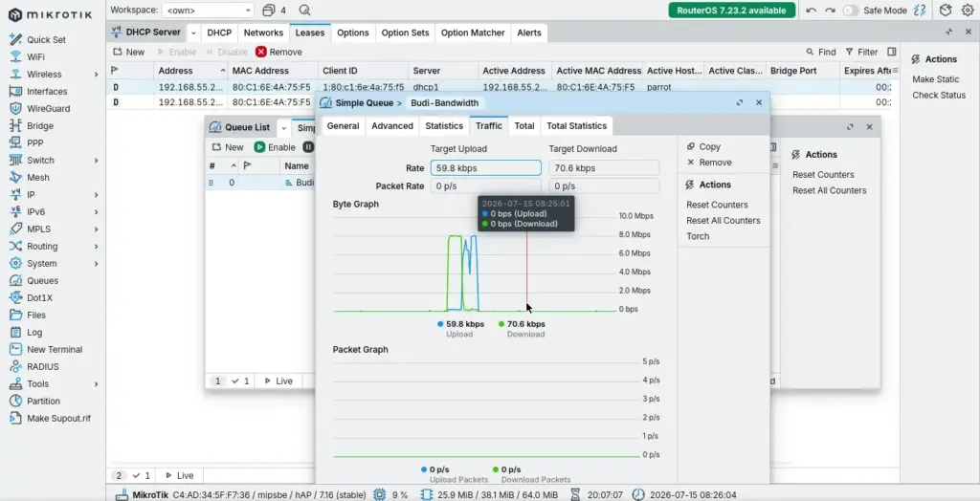Sort by the MAC Address column header
Image resolution: width=980 pixels, height=501 pixels.
click(271, 71)
